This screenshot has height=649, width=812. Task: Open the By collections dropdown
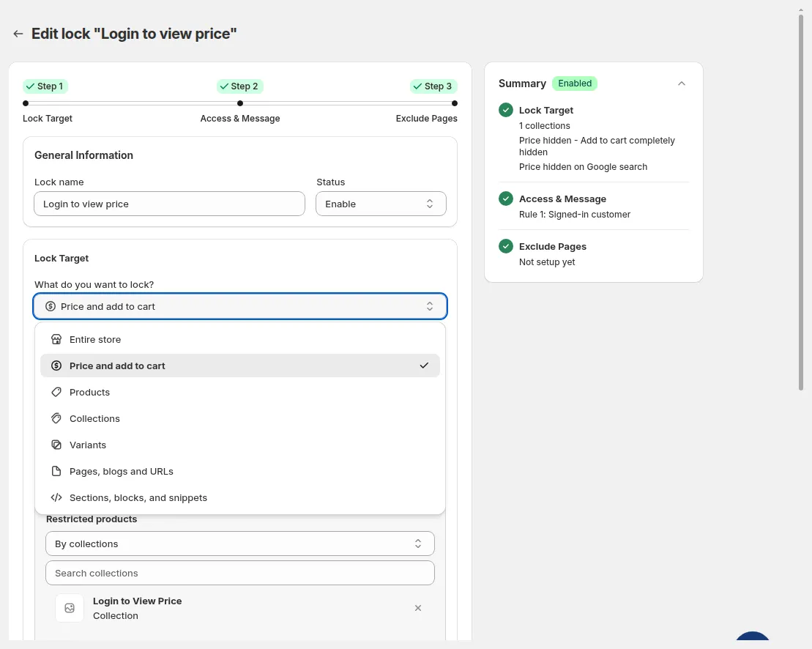pos(240,544)
